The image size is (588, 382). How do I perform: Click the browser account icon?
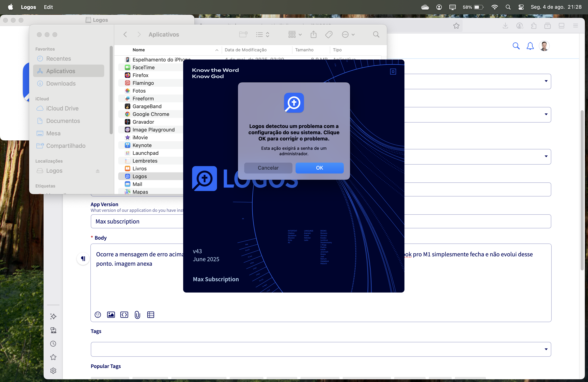[x=520, y=26]
